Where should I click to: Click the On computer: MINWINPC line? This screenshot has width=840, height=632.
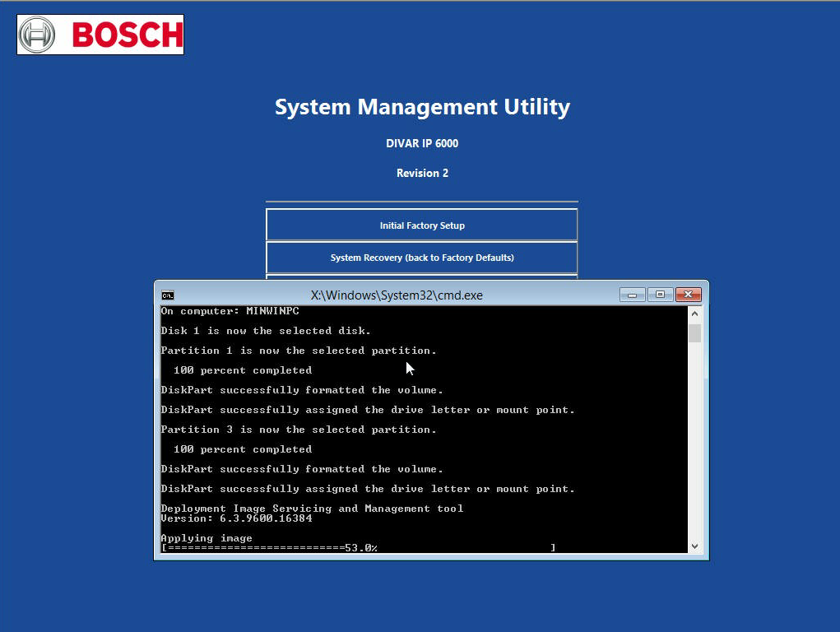[x=230, y=311]
